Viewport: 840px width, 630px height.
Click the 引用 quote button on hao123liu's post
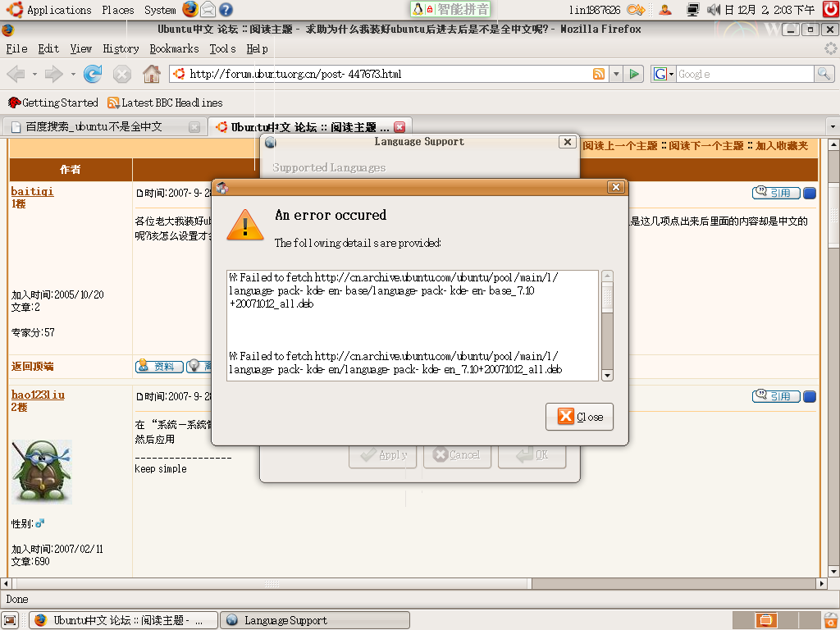(x=776, y=396)
